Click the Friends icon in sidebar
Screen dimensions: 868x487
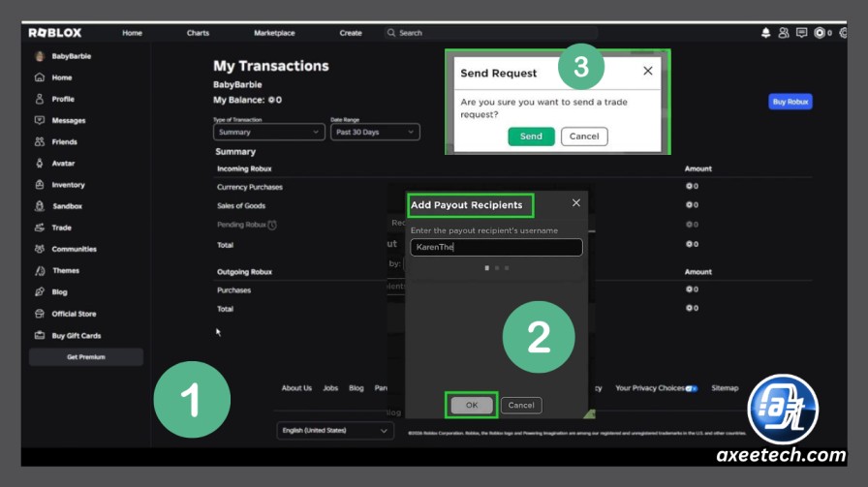tap(40, 141)
